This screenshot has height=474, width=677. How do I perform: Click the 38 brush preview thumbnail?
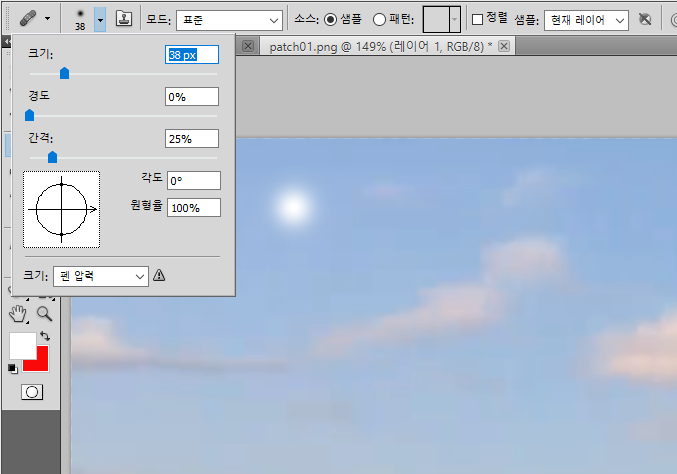pyautogui.click(x=80, y=20)
